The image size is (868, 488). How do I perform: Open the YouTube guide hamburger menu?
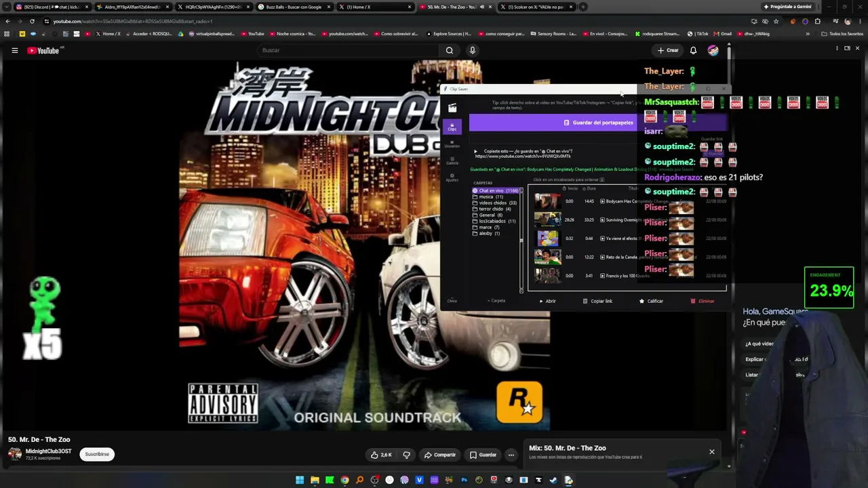coord(14,50)
